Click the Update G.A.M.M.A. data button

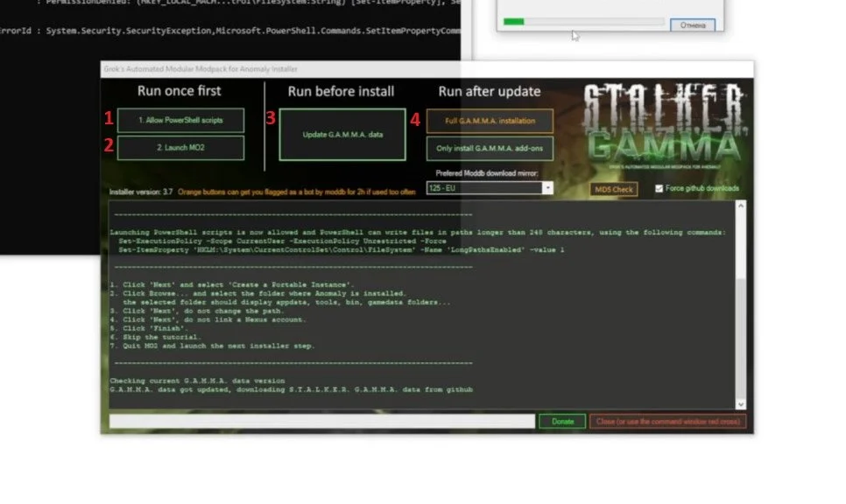(342, 135)
